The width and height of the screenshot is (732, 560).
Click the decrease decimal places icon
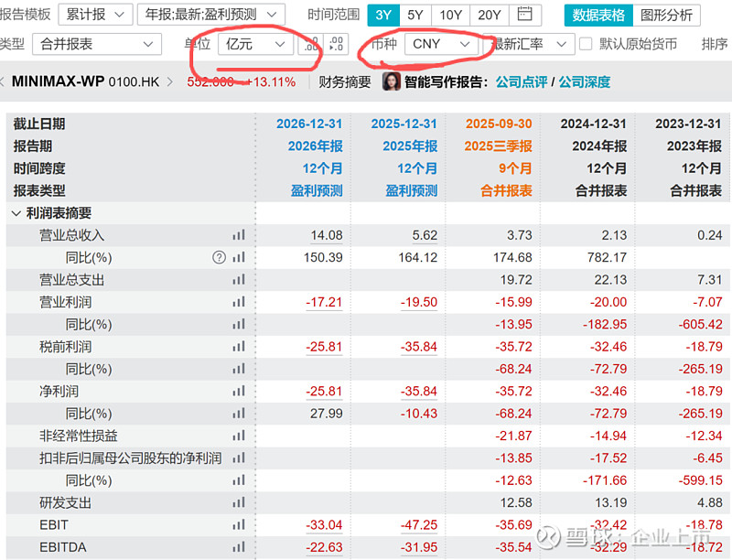click(x=337, y=44)
